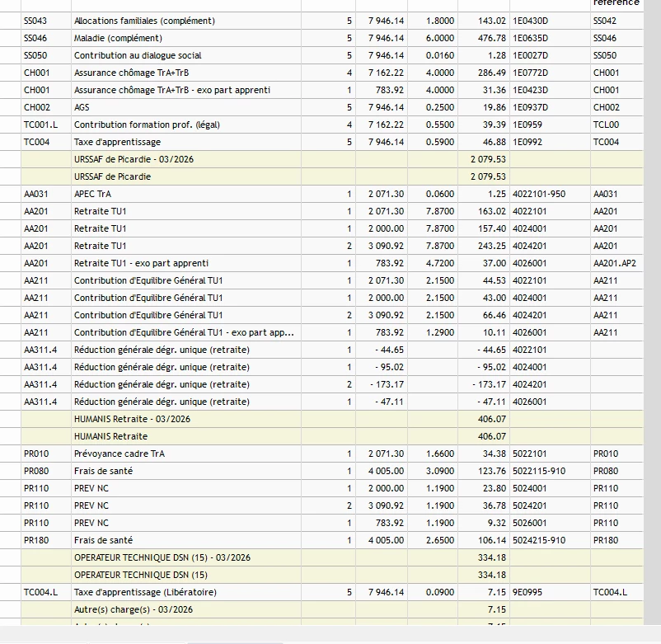Screen dimensions: 661x644
Task: Select the 'SS043' code cell
Action: [35, 21]
